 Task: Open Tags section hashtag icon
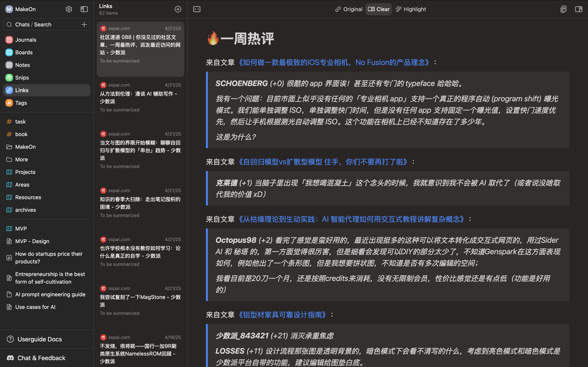coord(9,103)
